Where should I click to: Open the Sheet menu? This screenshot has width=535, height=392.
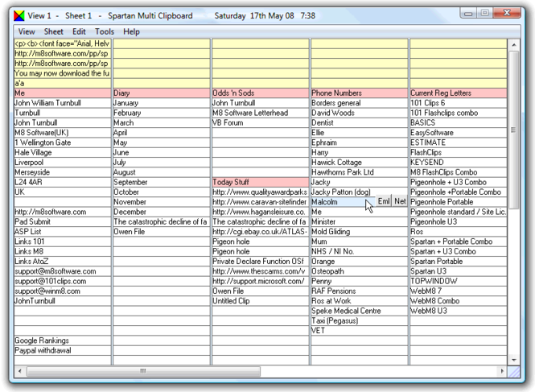click(54, 31)
